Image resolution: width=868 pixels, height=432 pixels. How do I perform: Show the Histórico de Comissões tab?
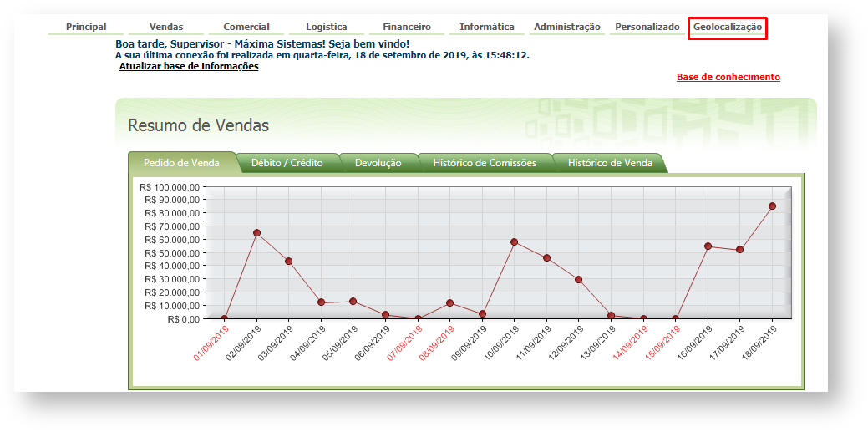(485, 163)
